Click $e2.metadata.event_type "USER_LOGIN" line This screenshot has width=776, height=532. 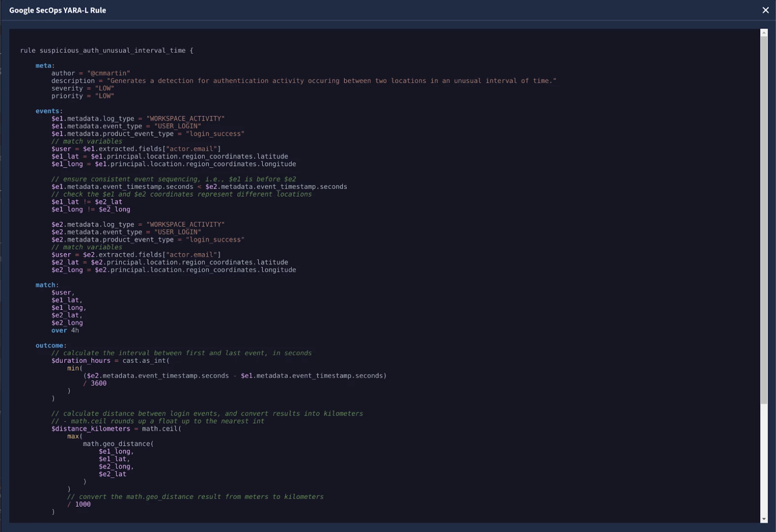pyautogui.click(x=126, y=232)
